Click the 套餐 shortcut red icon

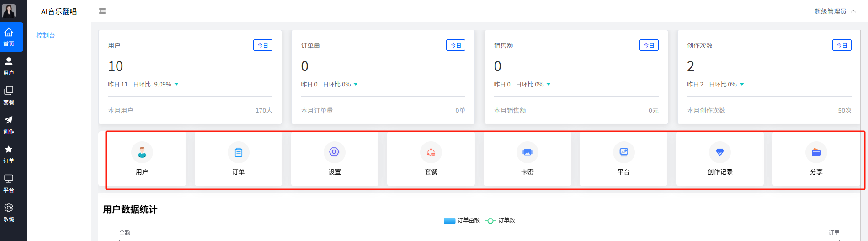[x=431, y=152]
